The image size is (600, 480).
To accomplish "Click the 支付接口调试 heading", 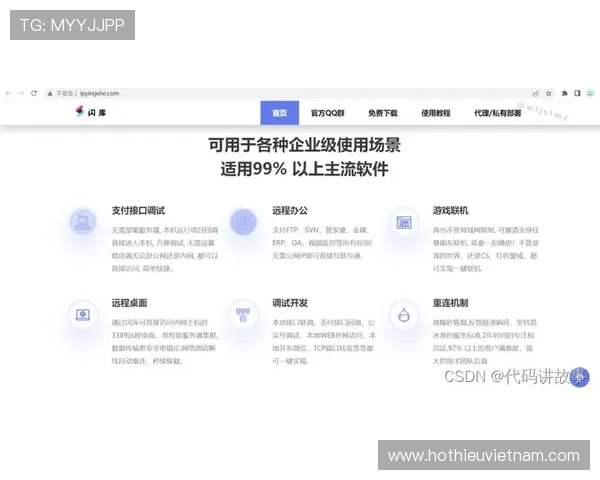I will point(138,211).
